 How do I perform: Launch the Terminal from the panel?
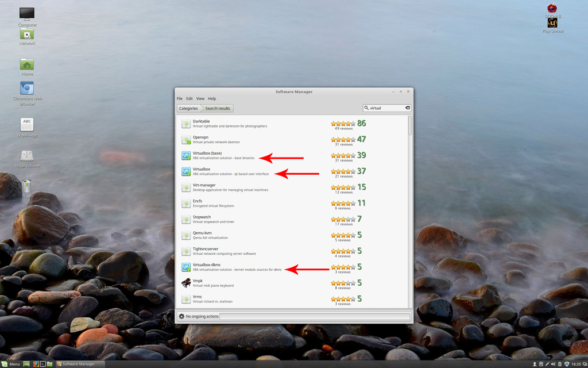pos(42,364)
